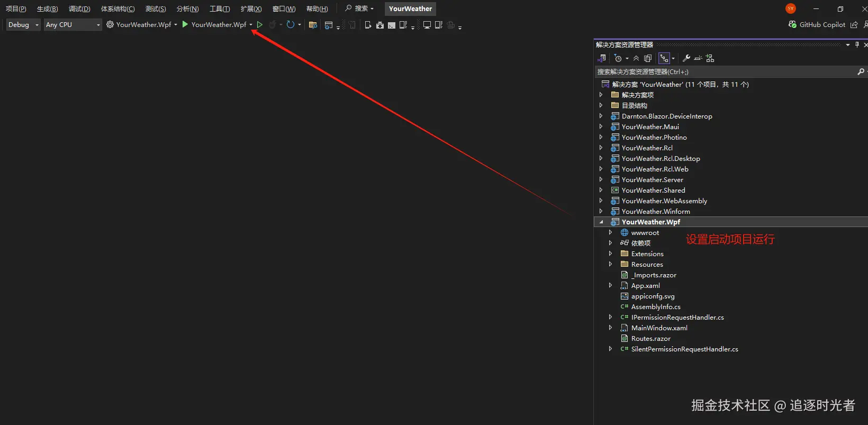The image size is (868, 425).
Task: Open the Any CPU platform dropdown
Action: click(73, 25)
